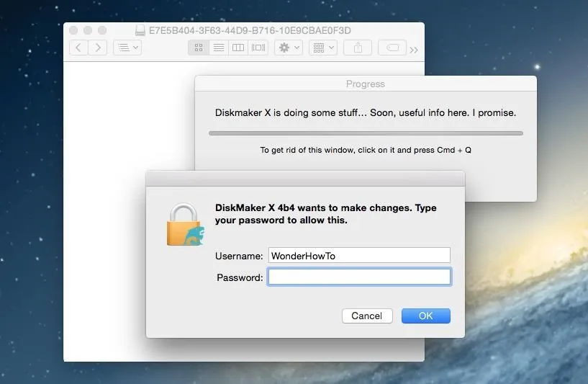Confirm the password with OK button
This screenshot has width=588, height=384.
pos(425,316)
